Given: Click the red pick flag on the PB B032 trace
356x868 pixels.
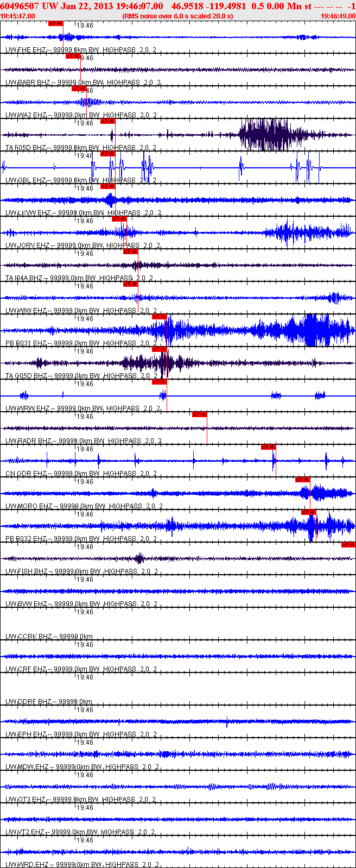Looking at the screenshot, I should pos(308,512).
